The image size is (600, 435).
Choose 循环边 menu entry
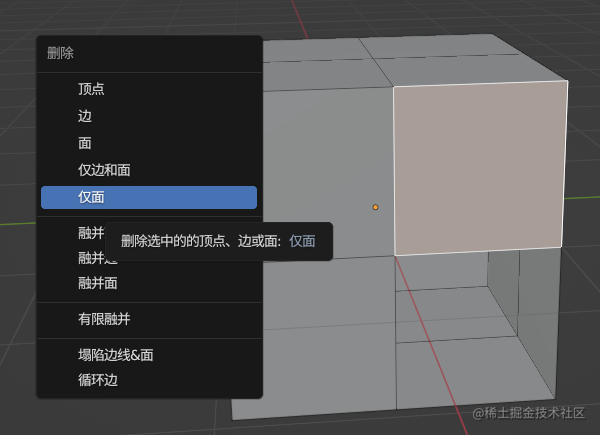[x=149, y=380]
